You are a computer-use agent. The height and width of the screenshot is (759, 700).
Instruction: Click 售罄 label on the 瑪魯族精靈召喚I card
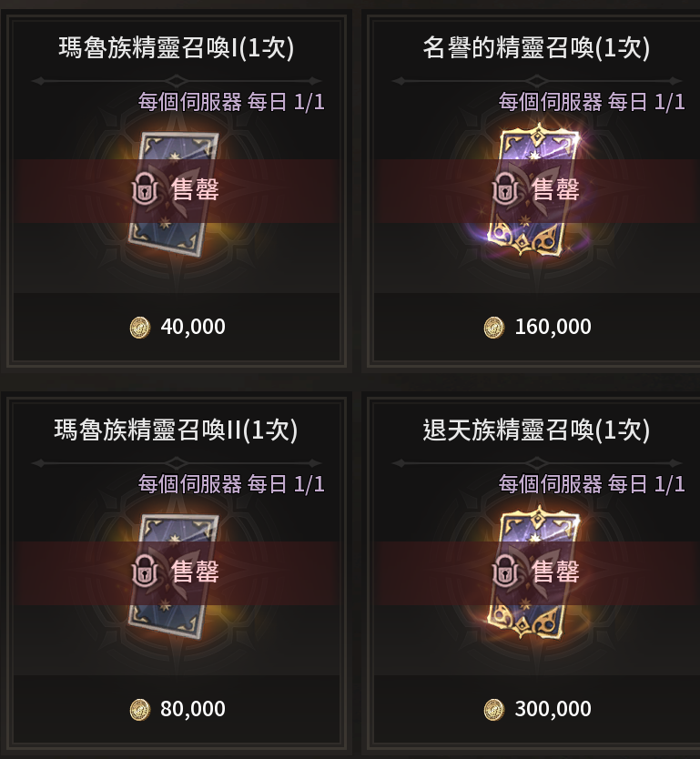click(x=195, y=188)
